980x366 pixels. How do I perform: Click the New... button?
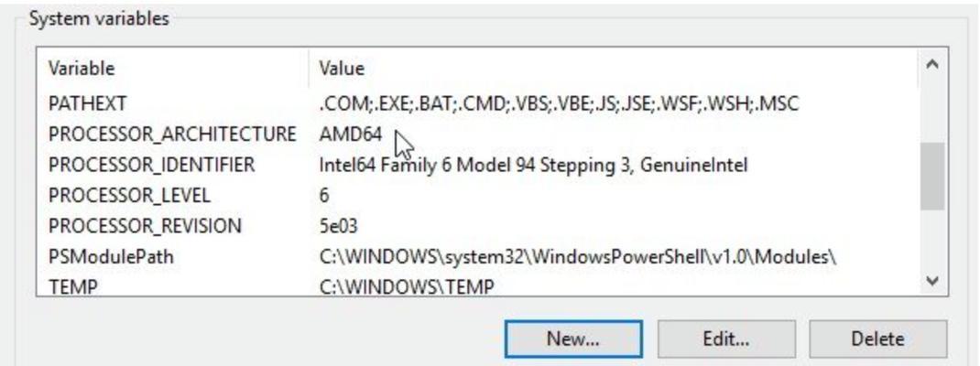(573, 339)
